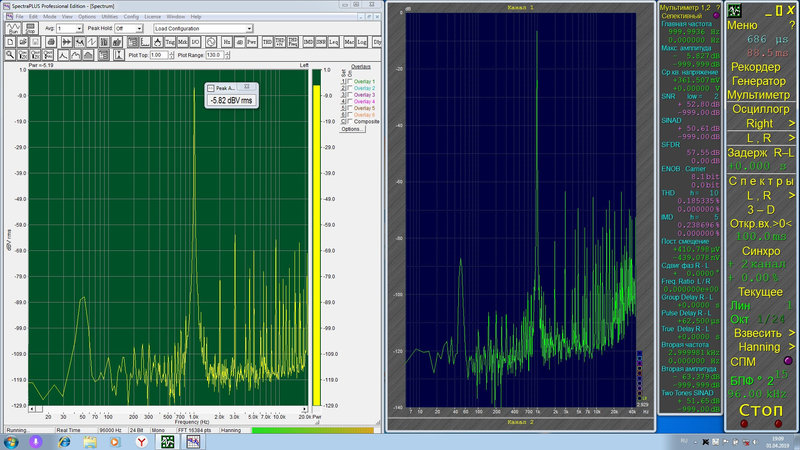Screen dimensions: 800x450
Task: Click the Print icon in SpectraPLUS toolbar
Action: pos(51,42)
